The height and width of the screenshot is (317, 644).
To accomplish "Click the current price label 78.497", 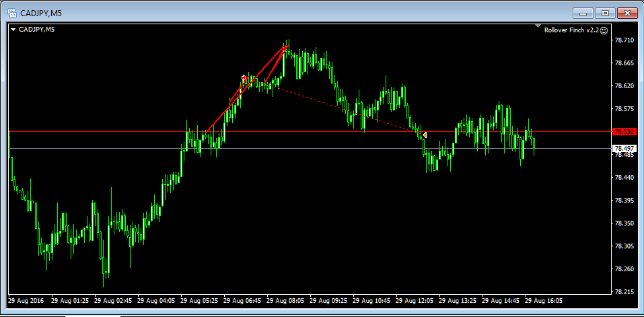I will pyautogui.click(x=624, y=148).
